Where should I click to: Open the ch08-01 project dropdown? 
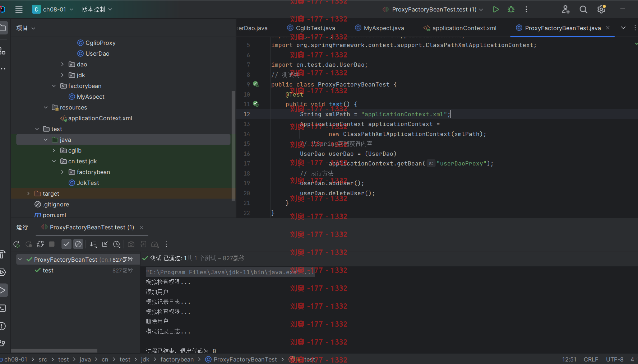pyautogui.click(x=53, y=10)
